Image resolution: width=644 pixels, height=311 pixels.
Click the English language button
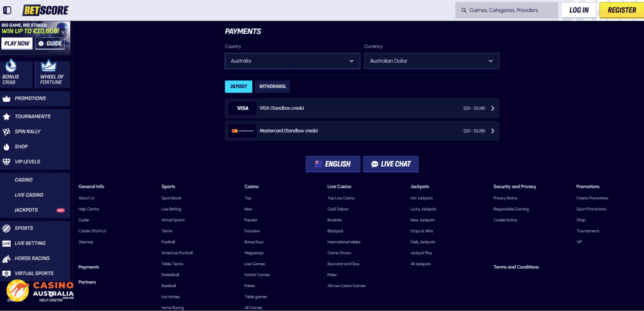(x=333, y=164)
